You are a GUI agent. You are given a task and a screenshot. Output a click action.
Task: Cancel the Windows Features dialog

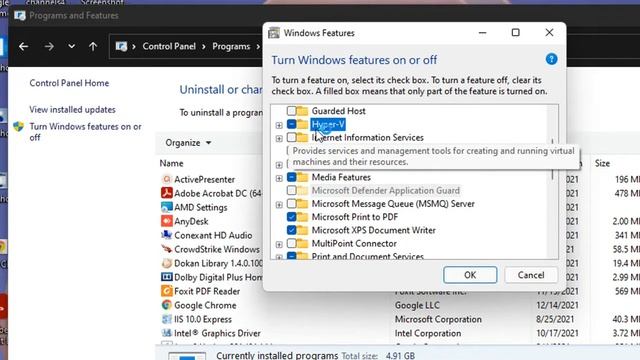pyautogui.click(x=531, y=275)
